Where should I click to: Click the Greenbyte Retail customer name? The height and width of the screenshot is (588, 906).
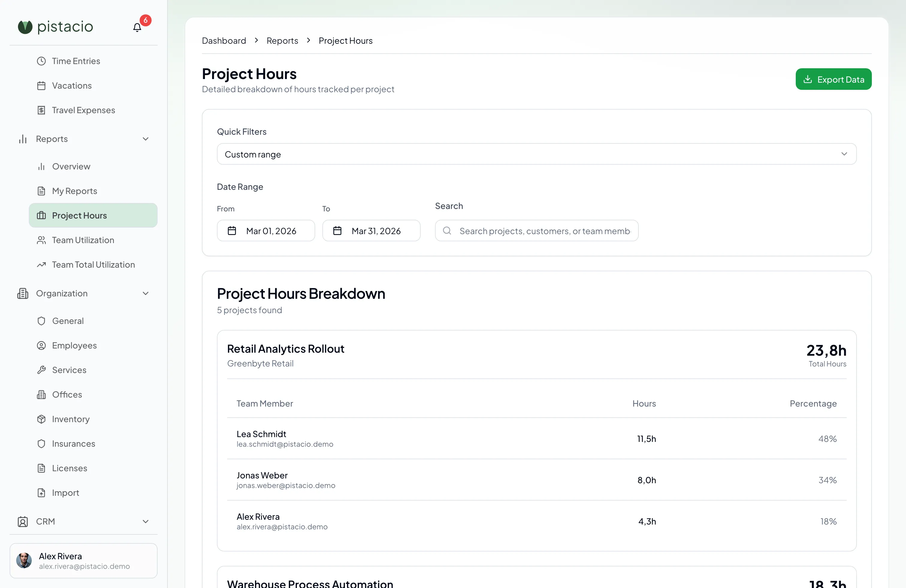(x=260, y=363)
